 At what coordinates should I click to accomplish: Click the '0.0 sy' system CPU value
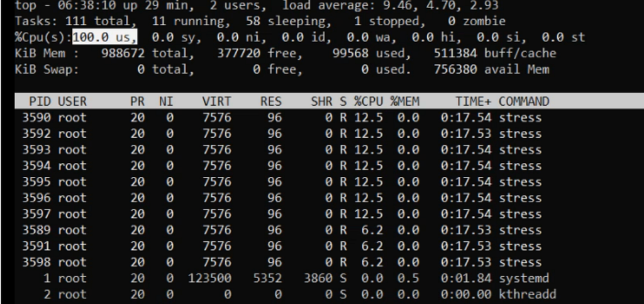(177, 37)
